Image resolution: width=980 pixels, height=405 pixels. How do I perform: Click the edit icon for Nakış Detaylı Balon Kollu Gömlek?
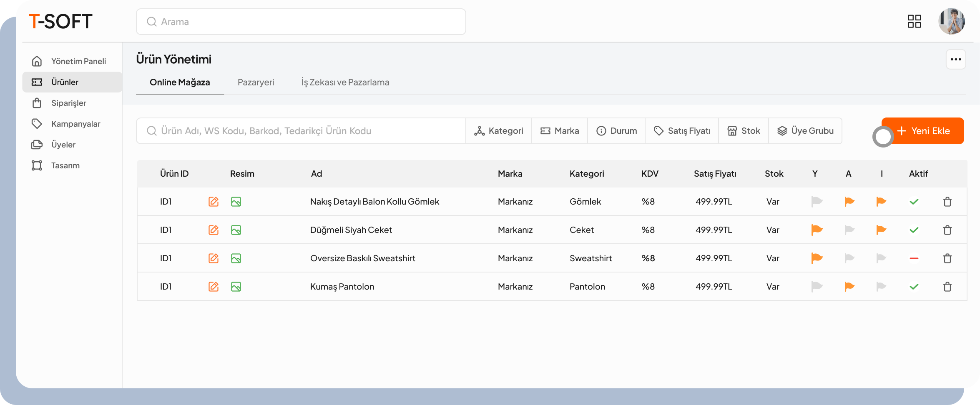coord(213,202)
